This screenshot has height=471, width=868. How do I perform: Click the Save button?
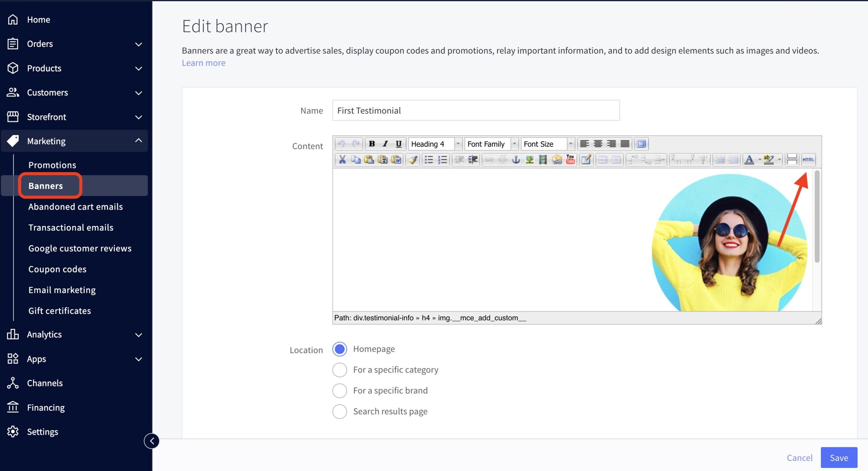pos(839,458)
